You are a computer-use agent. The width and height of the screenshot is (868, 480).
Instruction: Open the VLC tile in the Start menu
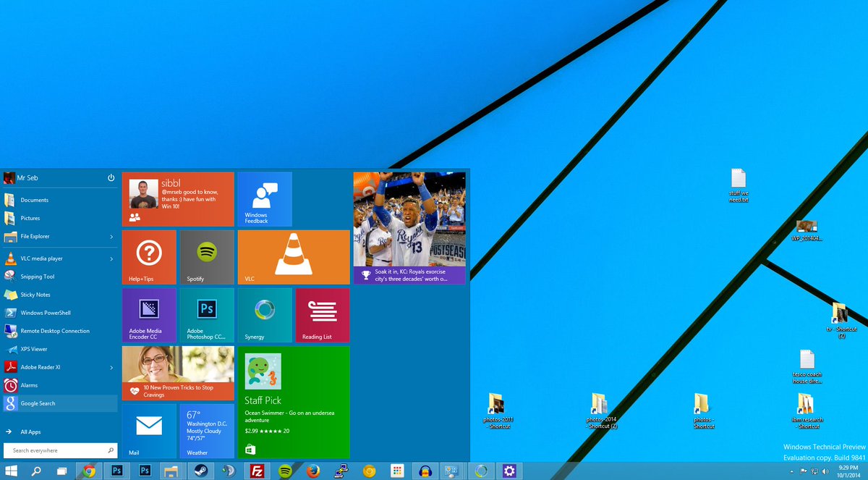pos(293,257)
